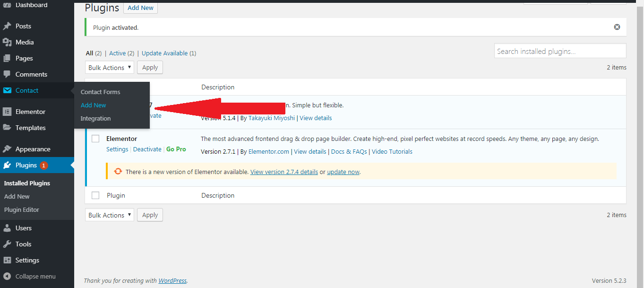644x288 pixels.
Task: View details for Contact Form 7
Action: coord(316,118)
